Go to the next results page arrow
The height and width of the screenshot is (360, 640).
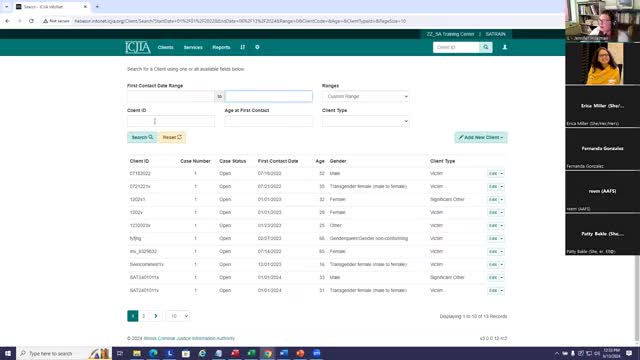click(x=156, y=316)
